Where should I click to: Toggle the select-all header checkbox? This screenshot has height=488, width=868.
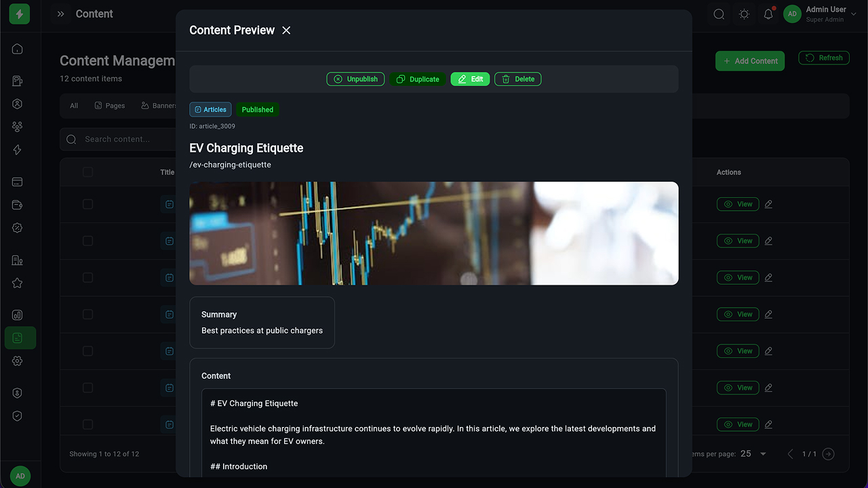click(x=87, y=172)
